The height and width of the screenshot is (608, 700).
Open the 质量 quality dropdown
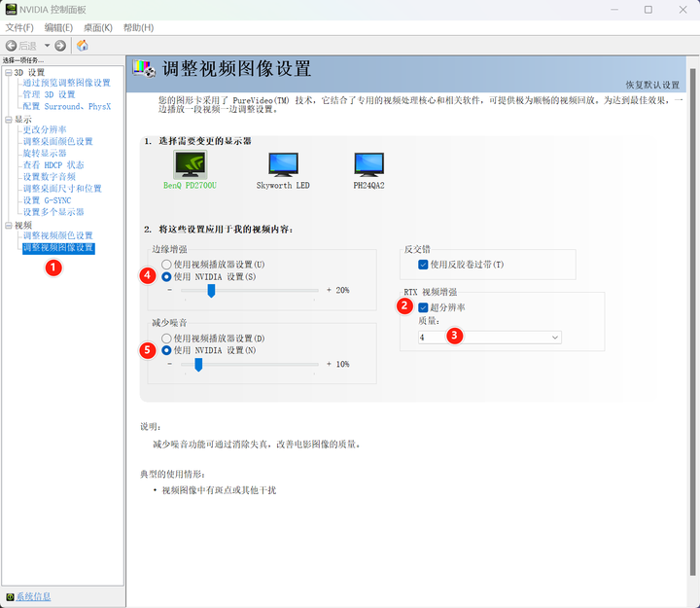[x=490, y=338]
